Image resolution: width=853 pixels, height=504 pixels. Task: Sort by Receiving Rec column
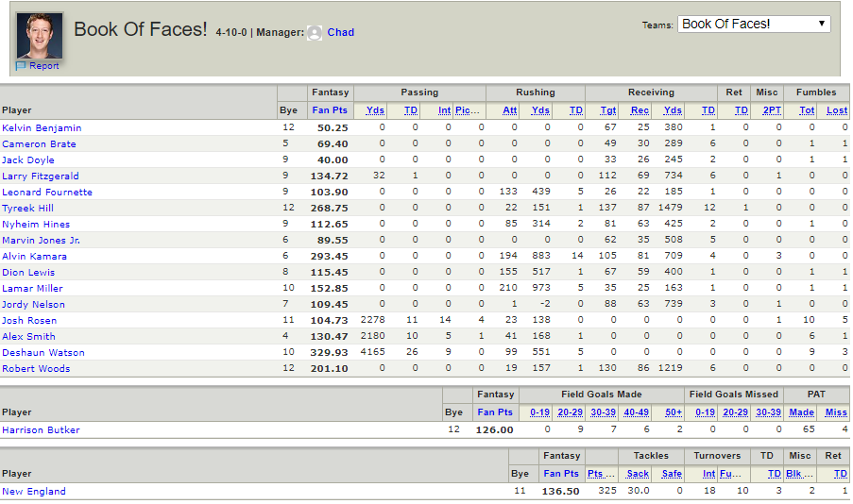coord(640,110)
